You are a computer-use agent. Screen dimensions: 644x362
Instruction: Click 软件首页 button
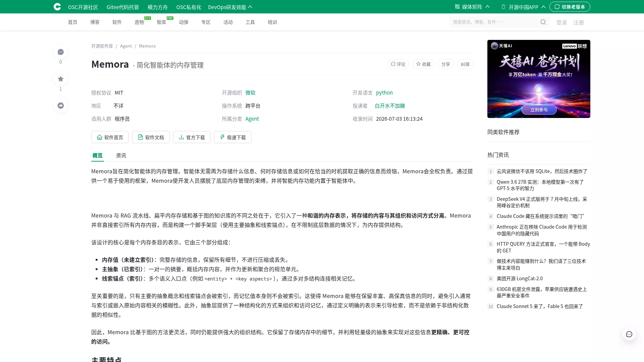click(110, 137)
